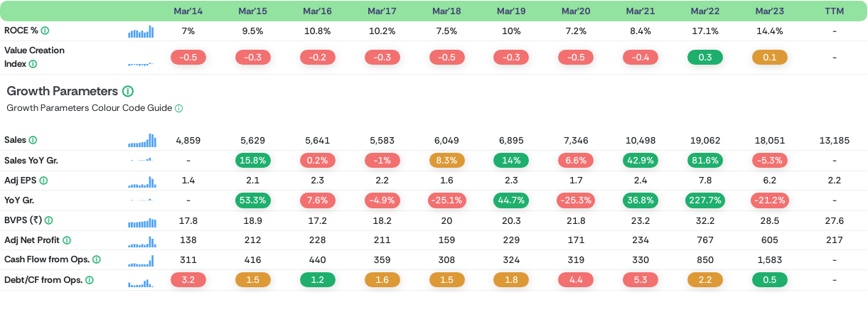Click the green 81.6% Sales YoY badge
This screenshot has height=327, width=868.
click(x=705, y=161)
